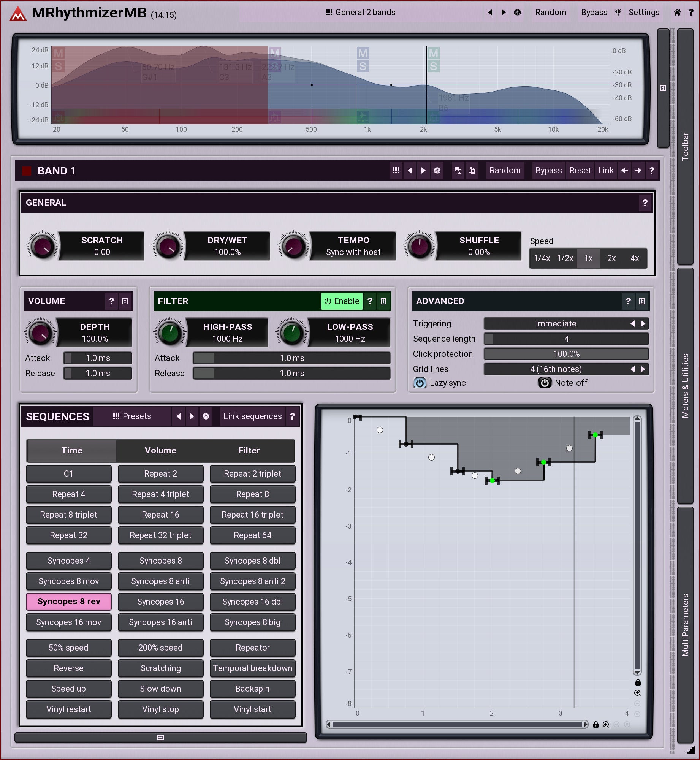Click the Band 1 paste icon

(472, 171)
